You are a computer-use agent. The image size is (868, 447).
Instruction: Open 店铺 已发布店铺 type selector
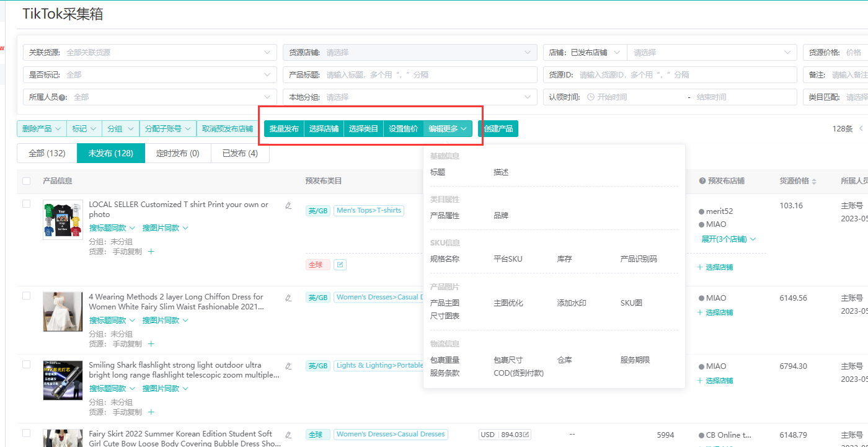(x=585, y=53)
